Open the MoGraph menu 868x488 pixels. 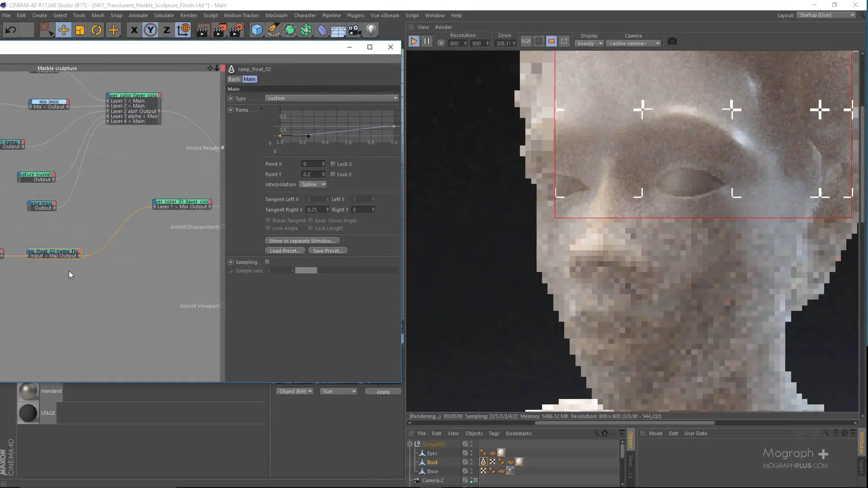(276, 15)
